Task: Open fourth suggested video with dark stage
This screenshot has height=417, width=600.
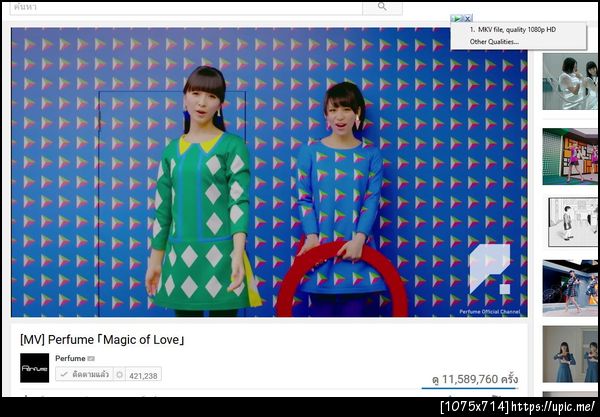Action: pyautogui.click(x=570, y=288)
